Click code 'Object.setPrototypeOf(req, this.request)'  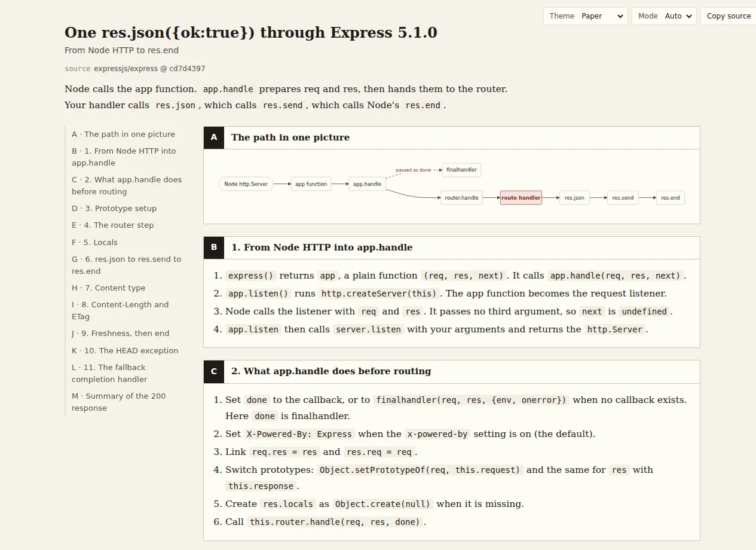(x=420, y=470)
